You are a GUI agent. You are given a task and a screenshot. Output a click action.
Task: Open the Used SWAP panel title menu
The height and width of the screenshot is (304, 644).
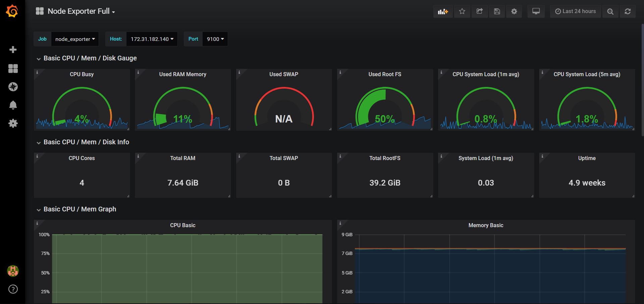(x=284, y=74)
